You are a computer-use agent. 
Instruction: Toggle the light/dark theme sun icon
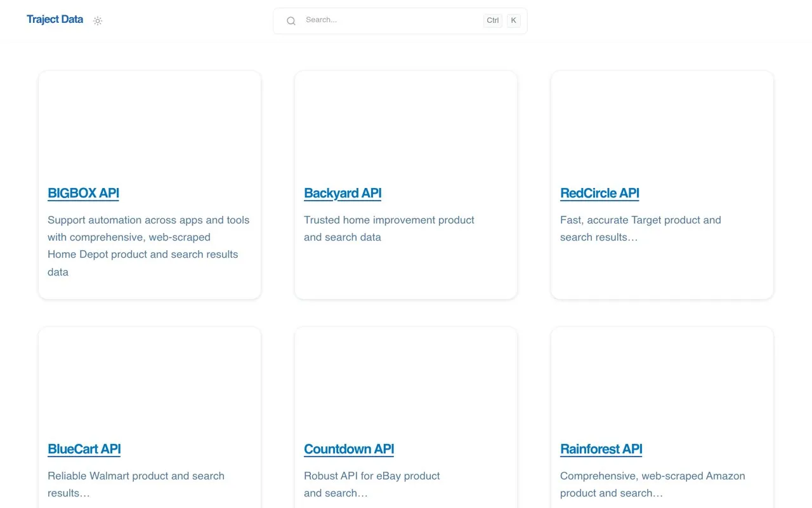pos(98,21)
